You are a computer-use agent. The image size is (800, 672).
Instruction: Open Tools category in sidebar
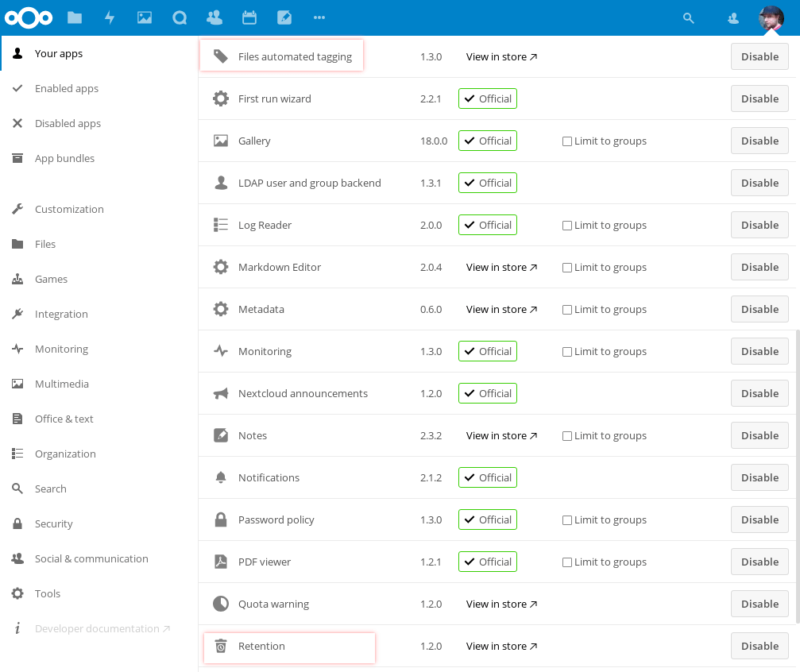[x=99, y=593]
